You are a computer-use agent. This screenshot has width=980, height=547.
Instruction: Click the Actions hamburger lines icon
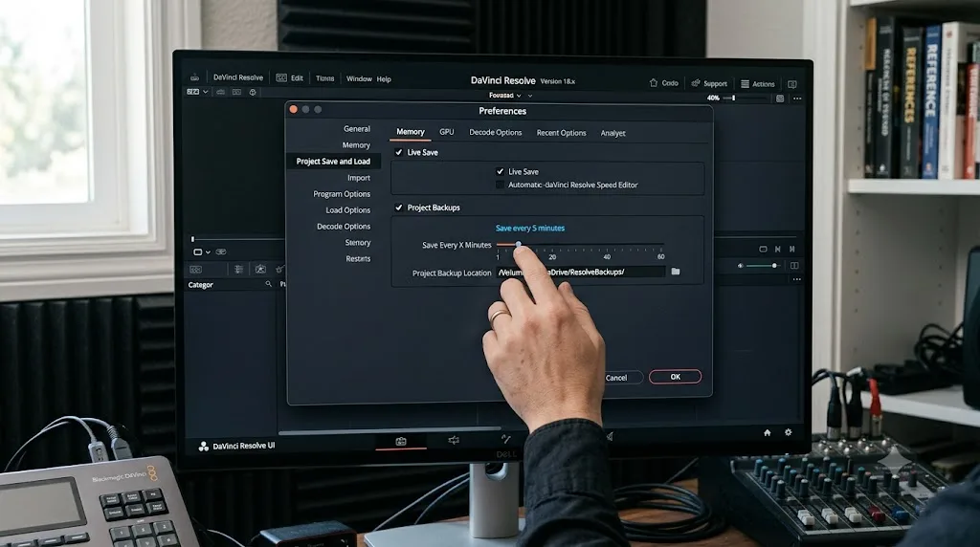pyautogui.click(x=745, y=83)
